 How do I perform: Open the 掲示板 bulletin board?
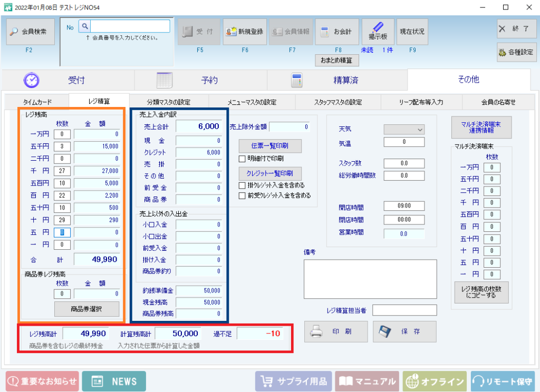point(378,32)
